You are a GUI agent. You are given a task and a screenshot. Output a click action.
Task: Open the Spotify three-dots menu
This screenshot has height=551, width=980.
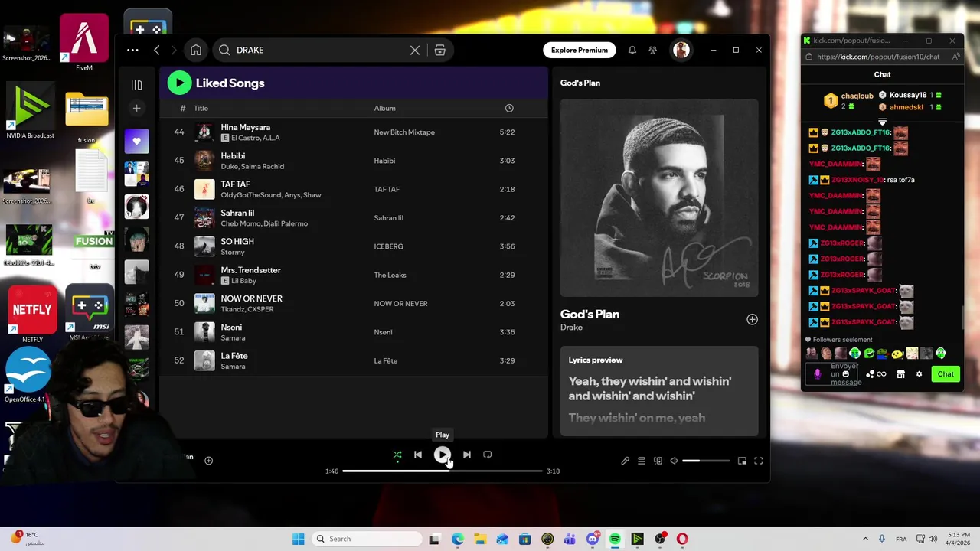132,50
